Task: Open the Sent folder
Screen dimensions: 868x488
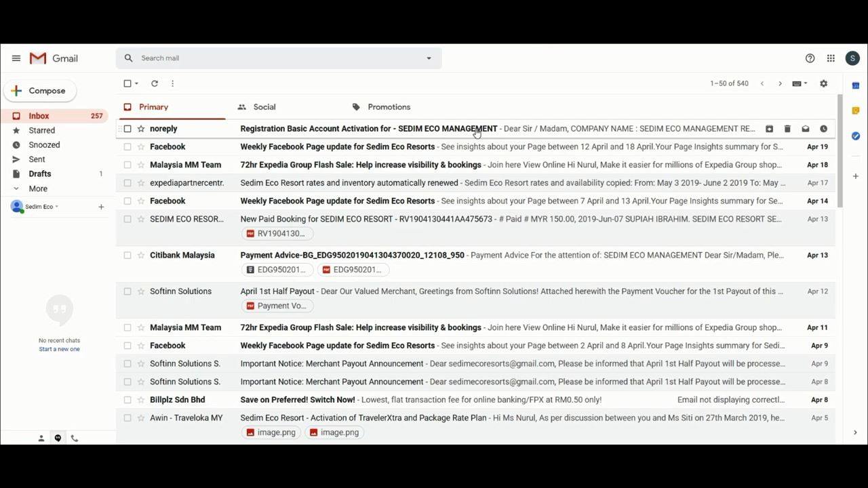Action: point(55,159)
